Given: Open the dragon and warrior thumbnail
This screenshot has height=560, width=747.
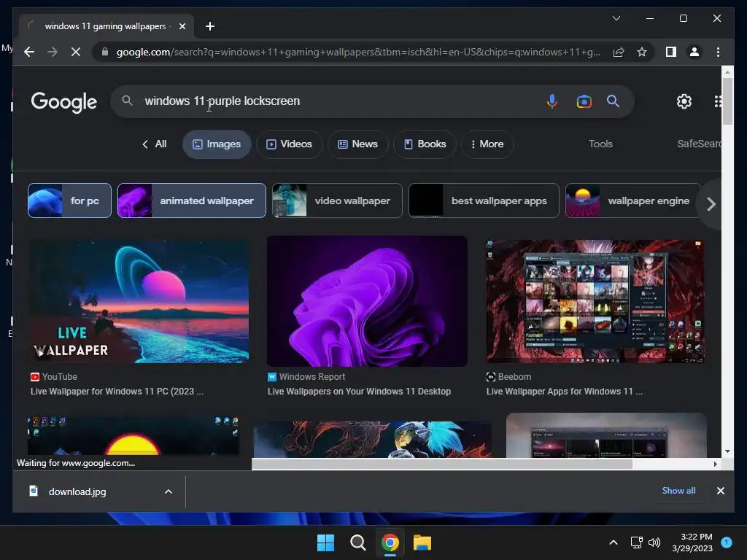Looking at the screenshot, I should (371, 439).
